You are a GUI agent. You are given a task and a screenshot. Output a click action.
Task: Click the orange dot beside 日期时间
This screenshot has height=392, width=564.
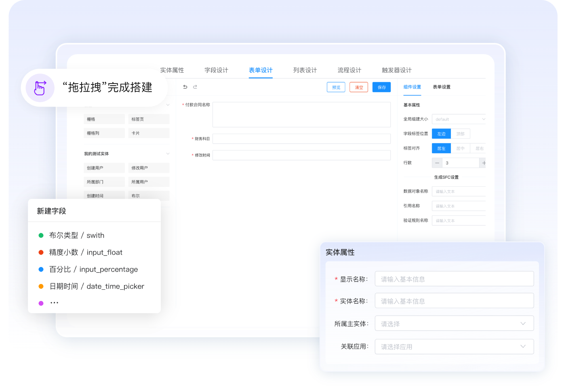(x=41, y=287)
